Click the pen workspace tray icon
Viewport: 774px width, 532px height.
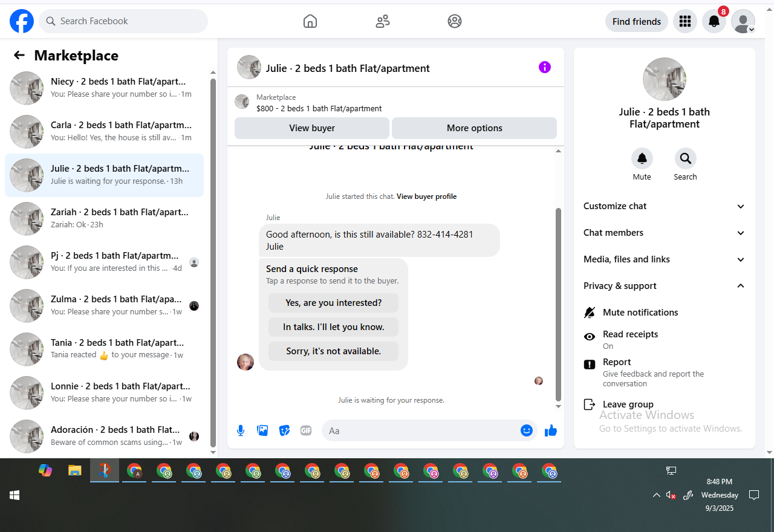coord(688,495)
